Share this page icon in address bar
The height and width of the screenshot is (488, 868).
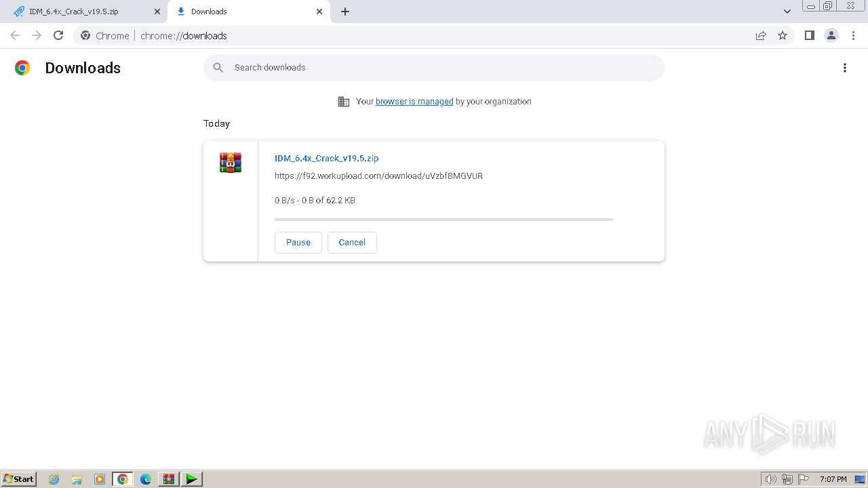761,35
